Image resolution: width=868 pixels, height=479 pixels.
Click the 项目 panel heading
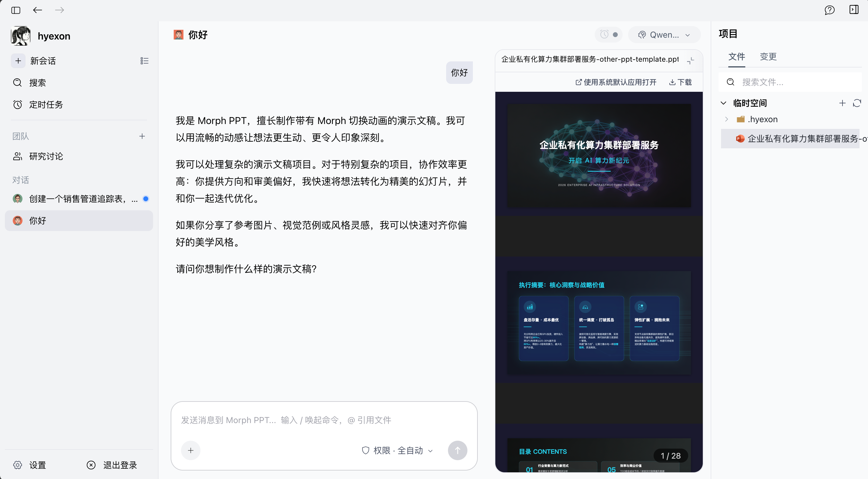click(x=728, y=34)
